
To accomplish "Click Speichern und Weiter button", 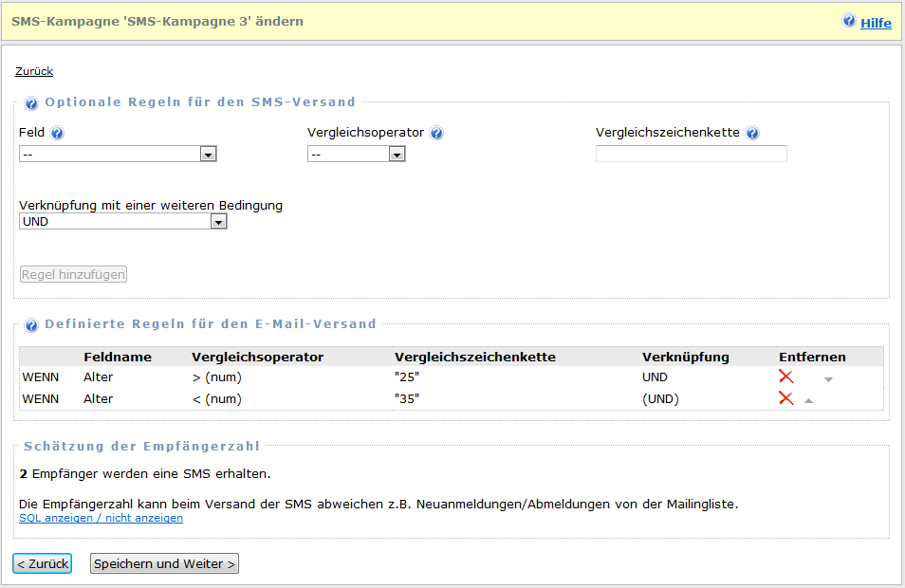I will (x=164, y=564).
